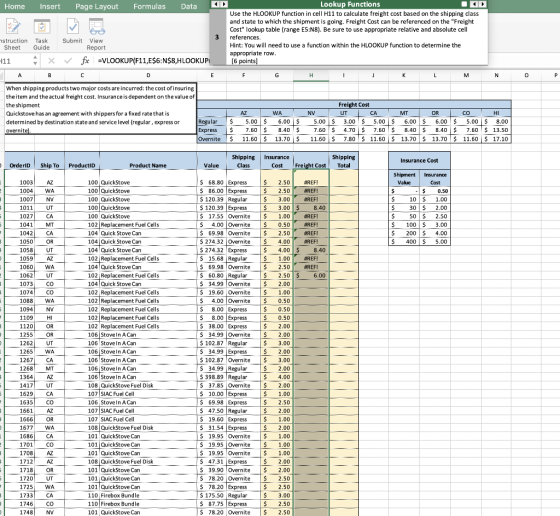The height and width of the screenshot is (516, 560).
Task: Click the Freight Cost table title cell
Action: (354, 105)
